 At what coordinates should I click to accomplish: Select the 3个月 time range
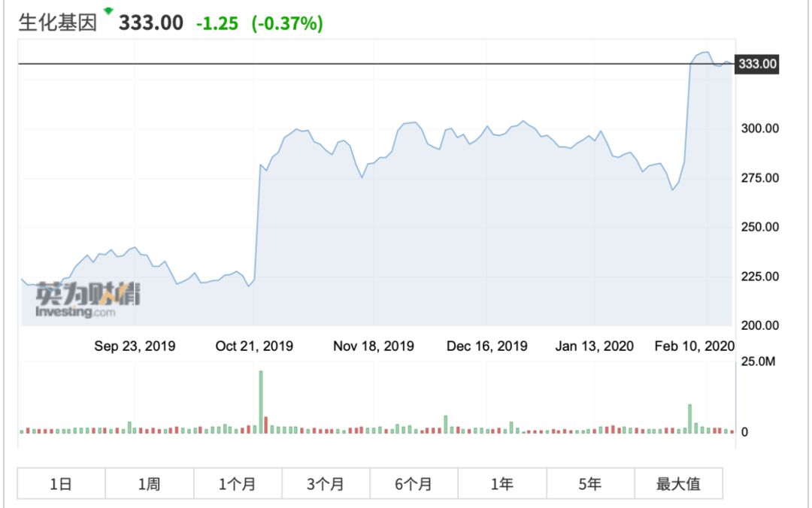(326, 484)
